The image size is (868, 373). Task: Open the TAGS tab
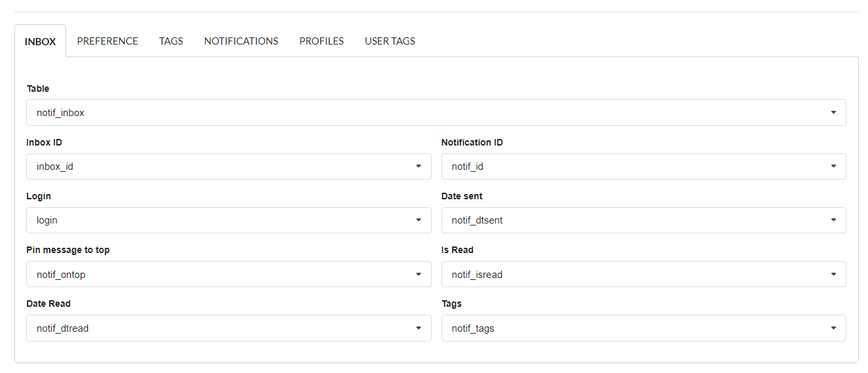171,41
